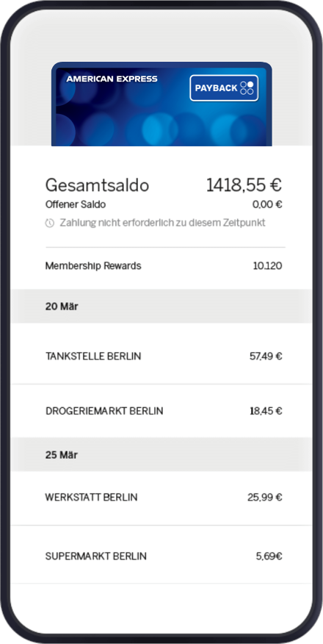Tap the American Express text on card
The image size is (323, 644).
click(112, 79)
